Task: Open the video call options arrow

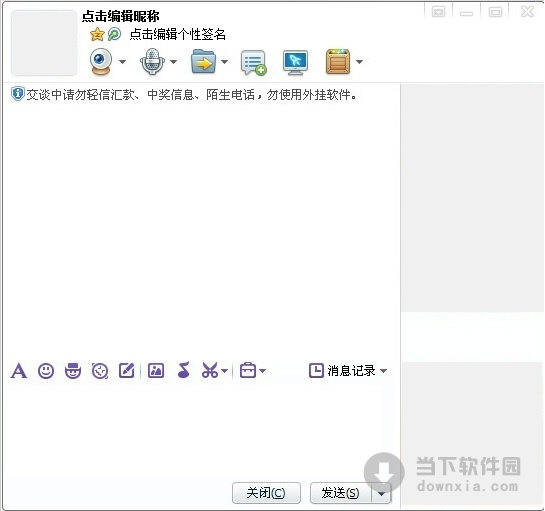Action: click(122, 62)
